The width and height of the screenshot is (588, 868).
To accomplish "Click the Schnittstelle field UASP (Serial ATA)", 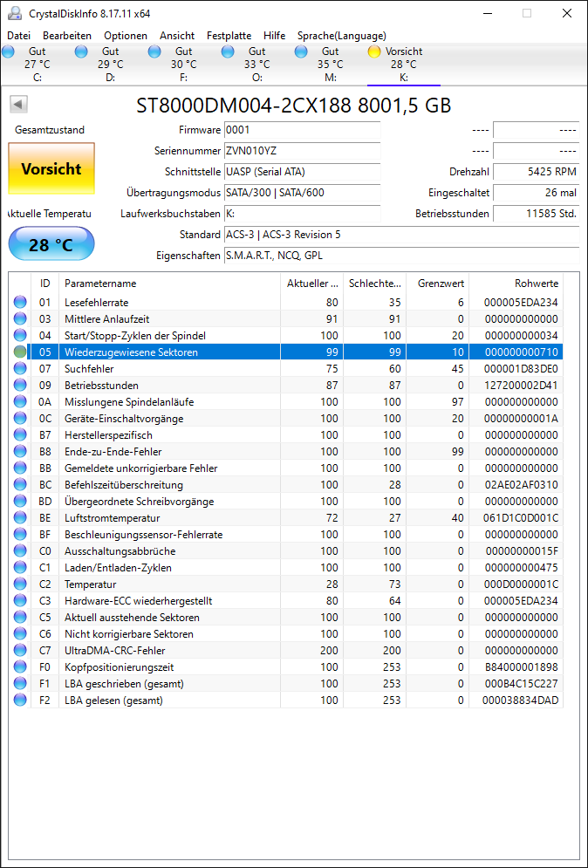I will click(x=303, y=172).
